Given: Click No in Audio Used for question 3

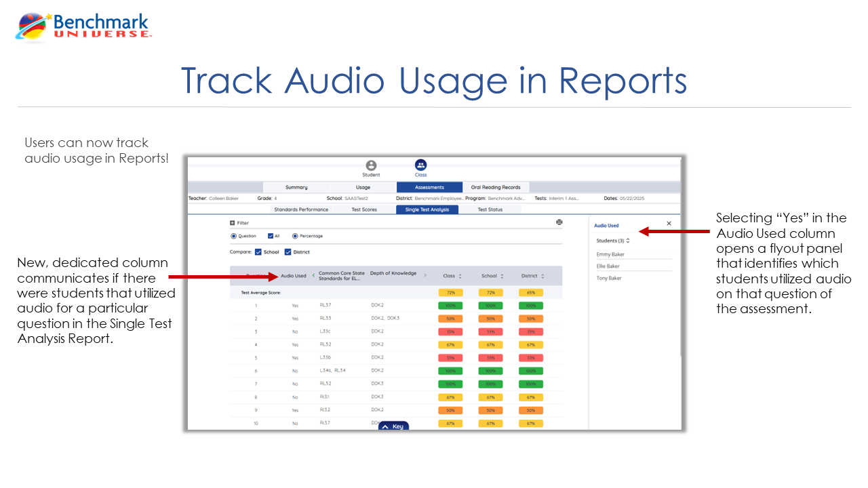Looking at the screenshot, I should (x=295, y=332).
